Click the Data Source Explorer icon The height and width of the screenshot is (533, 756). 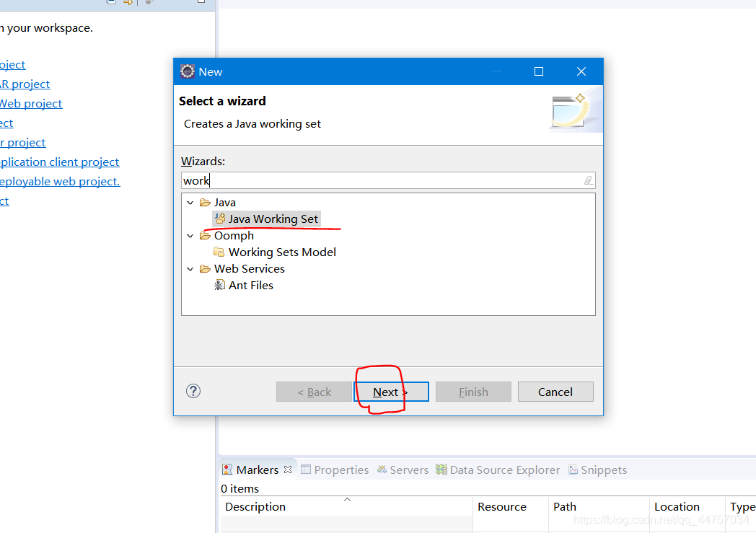click(441, 470)
